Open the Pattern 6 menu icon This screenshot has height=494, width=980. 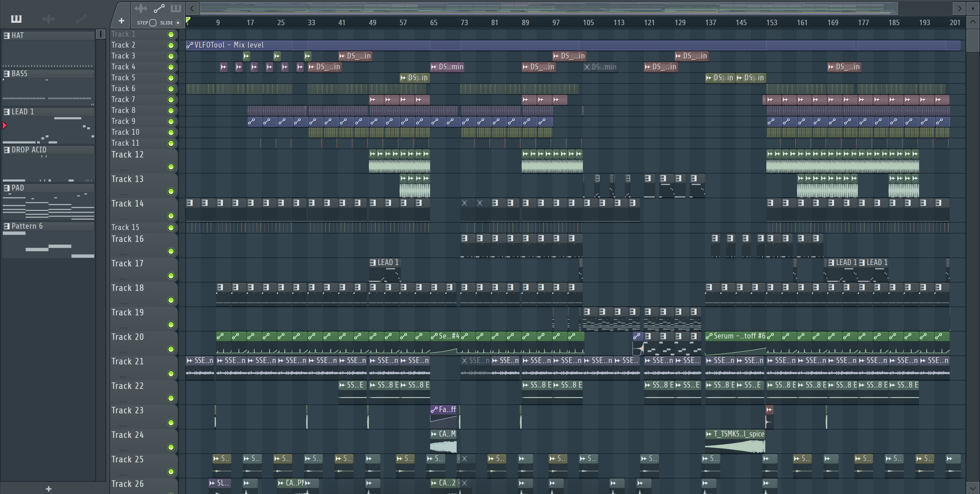click(x=6, y=226)
